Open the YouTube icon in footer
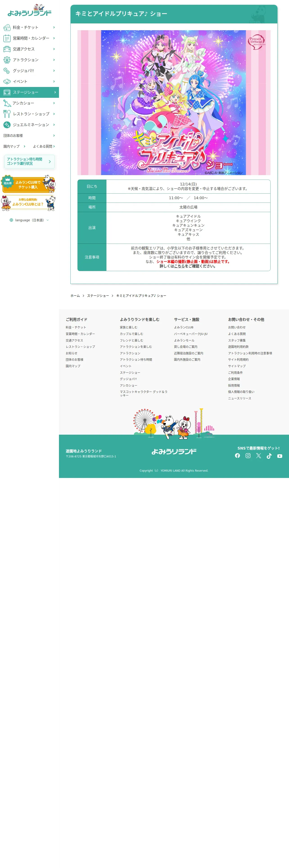This screenshot has width=289, height=868. pos(280,456)
